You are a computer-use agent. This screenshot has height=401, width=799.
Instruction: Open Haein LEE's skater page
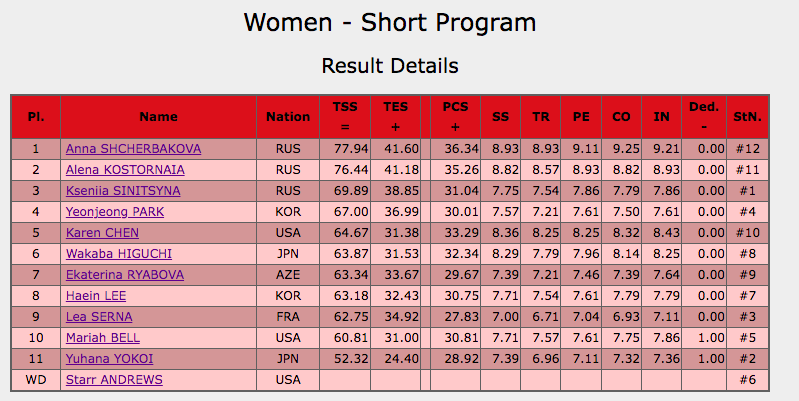coord(96,296)
